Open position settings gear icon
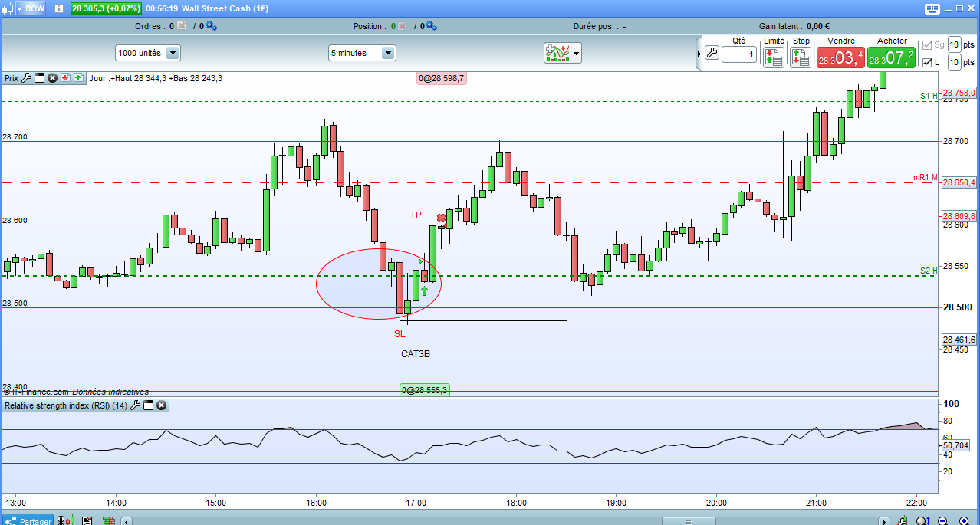This screenshot has height=525, width=980. (431, 26)
